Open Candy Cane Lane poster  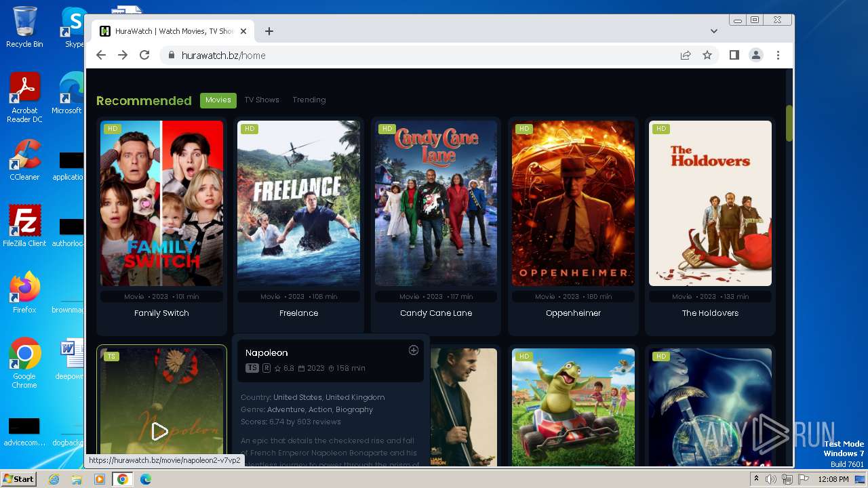(x=436, y=203)
